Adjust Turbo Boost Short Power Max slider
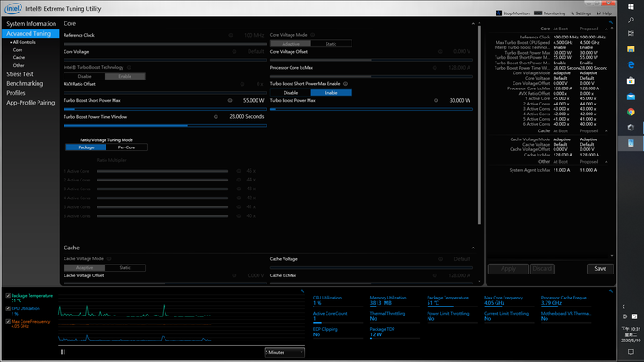Image resolution: width=644 pixels, height=362 pixels. 165,109
